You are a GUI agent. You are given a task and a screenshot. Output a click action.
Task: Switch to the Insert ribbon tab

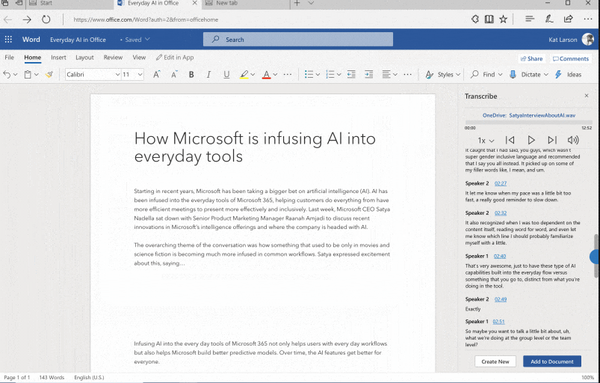tap(58, 57)
